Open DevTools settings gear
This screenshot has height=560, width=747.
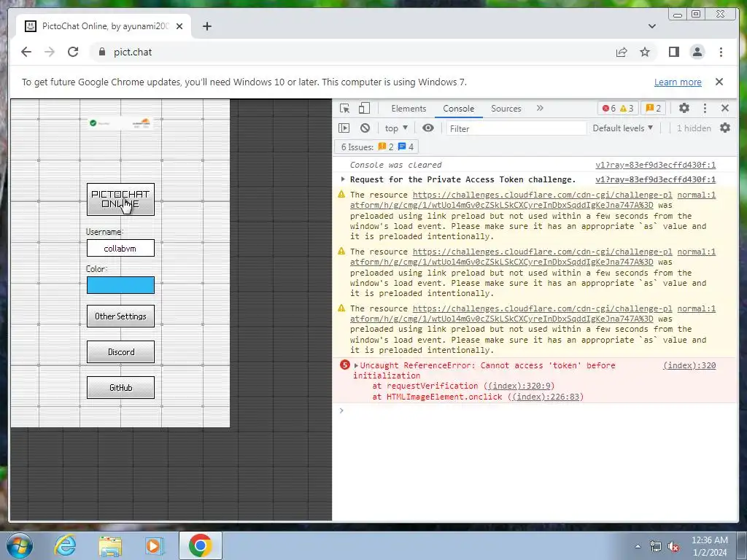click(x=684, y=108)
